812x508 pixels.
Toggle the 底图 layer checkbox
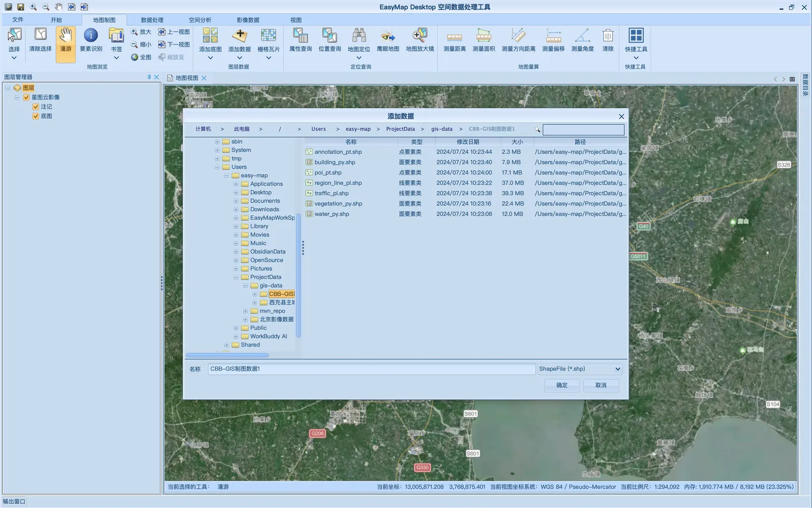point(36,116)
